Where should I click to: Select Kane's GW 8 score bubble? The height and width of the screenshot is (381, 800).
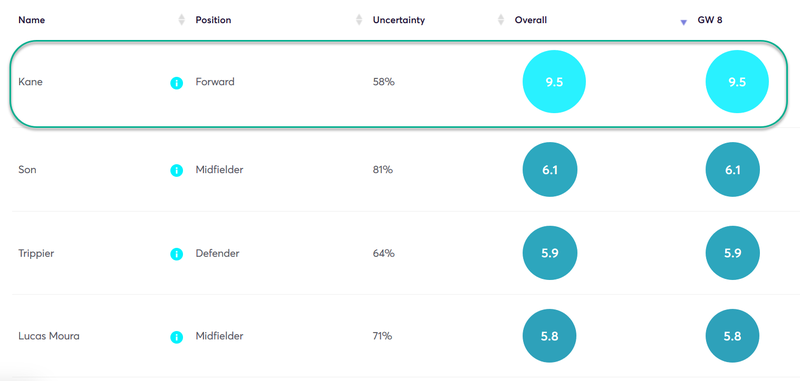click(737, 82)
